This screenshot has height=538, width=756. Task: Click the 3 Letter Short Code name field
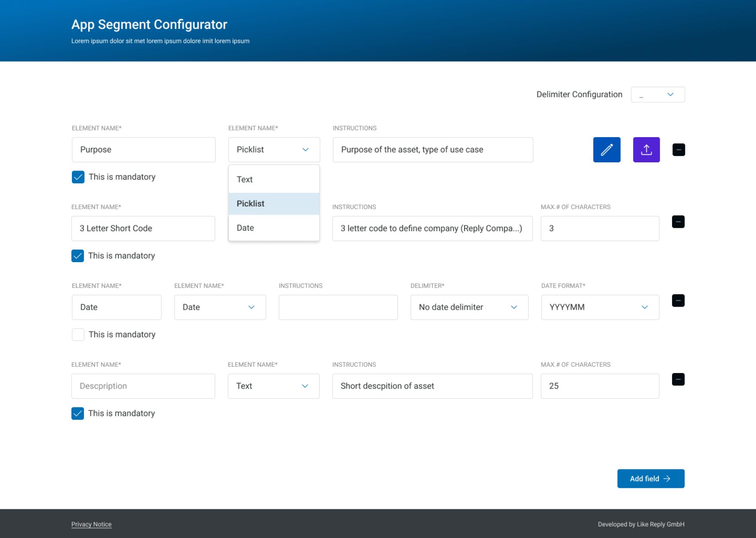click(x=143, y=228)
